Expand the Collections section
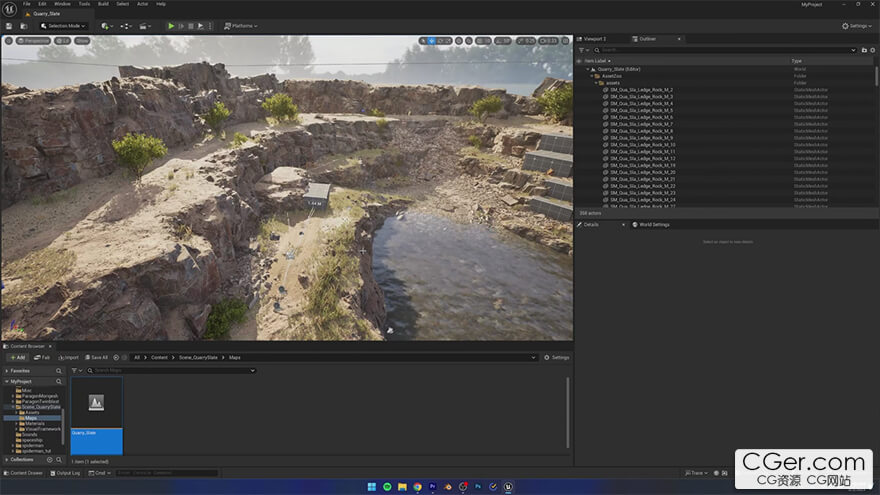 (x=7, y=460)
